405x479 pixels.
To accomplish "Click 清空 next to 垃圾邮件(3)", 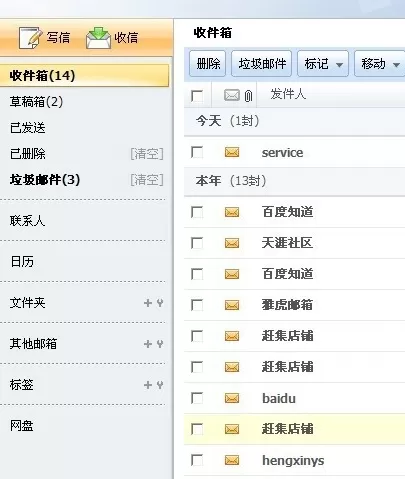I will click(x=147, y=180).
